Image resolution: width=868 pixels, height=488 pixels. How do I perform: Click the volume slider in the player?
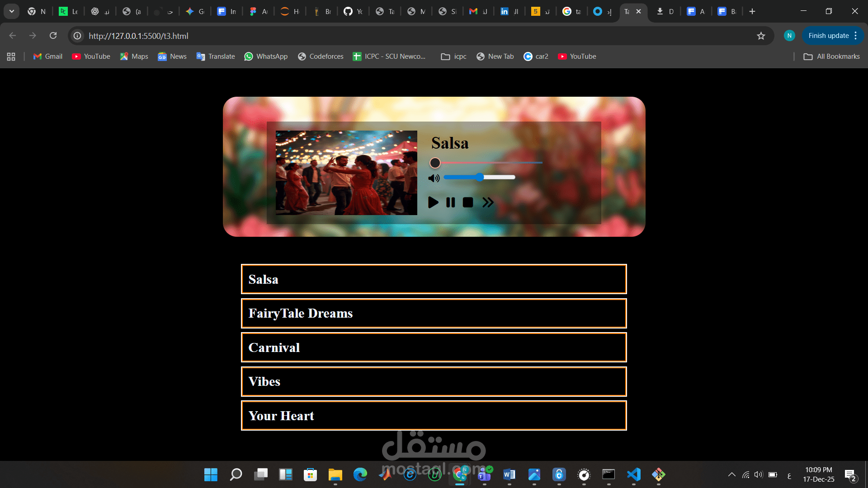click(479, 177)
